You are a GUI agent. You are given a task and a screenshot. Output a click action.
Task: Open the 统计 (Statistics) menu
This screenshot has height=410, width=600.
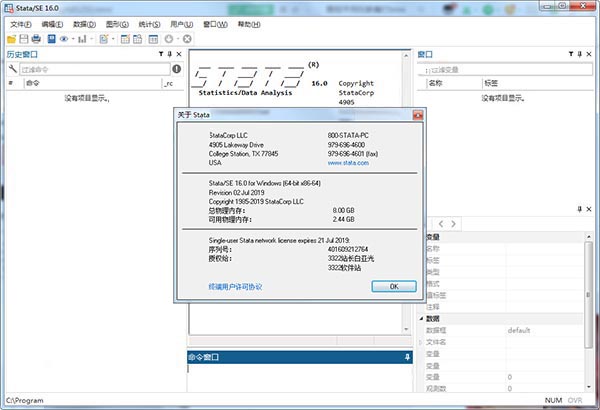click(148, 23)
